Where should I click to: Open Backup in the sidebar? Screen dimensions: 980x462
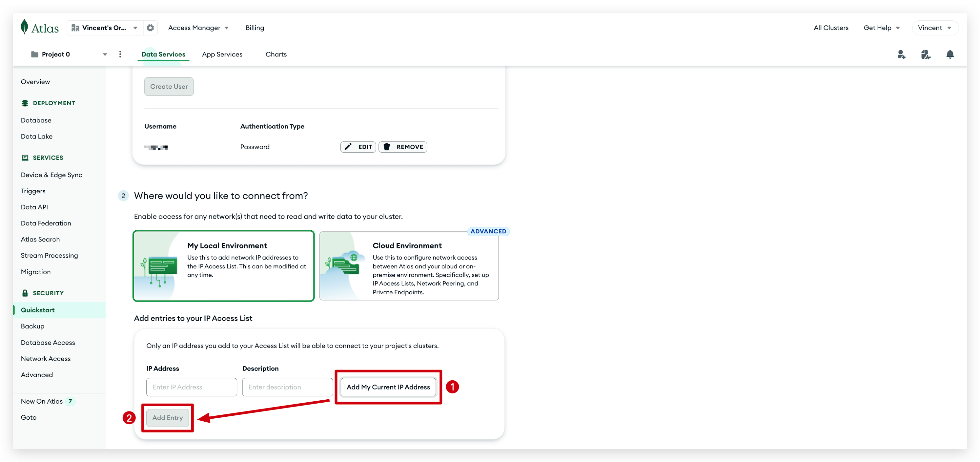pos(32,326)
